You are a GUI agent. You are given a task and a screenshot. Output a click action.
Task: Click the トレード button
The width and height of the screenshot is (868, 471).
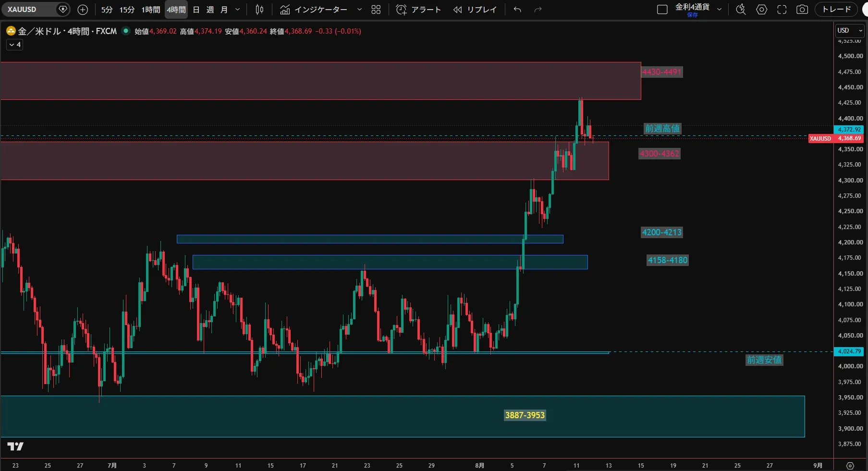click(836, 10)
